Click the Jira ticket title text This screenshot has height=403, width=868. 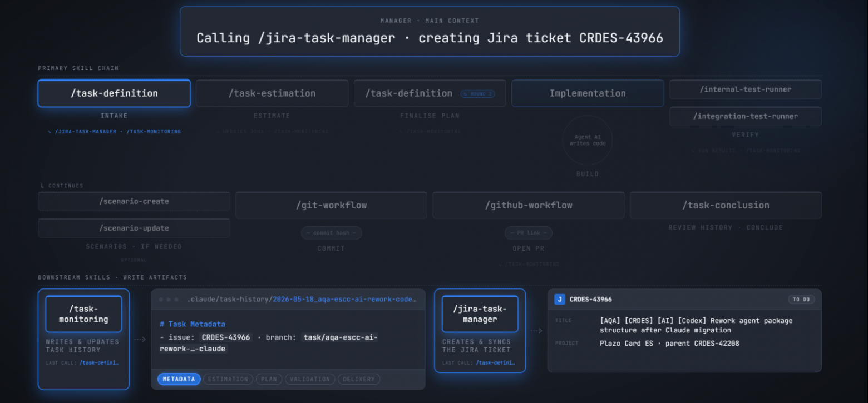(x=696, y=325)
